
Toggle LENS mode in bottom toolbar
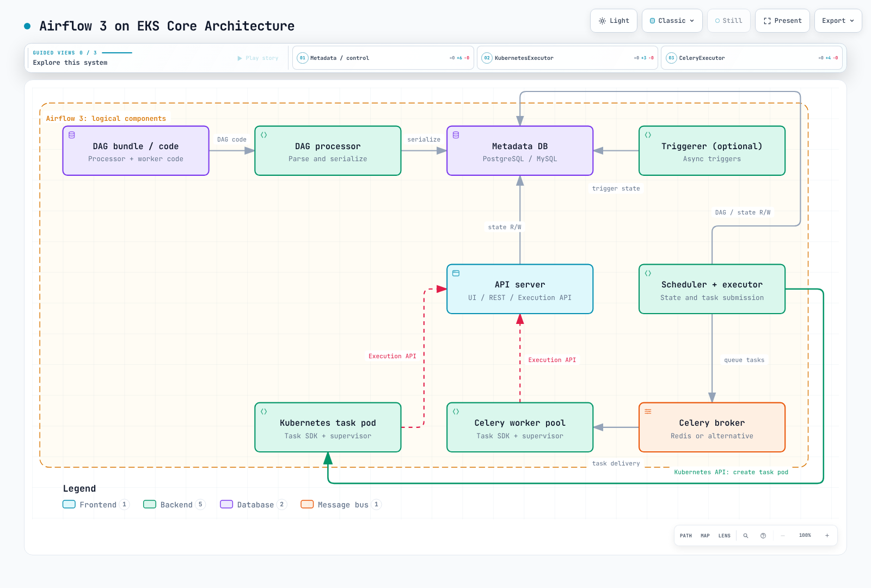(725, 536)
